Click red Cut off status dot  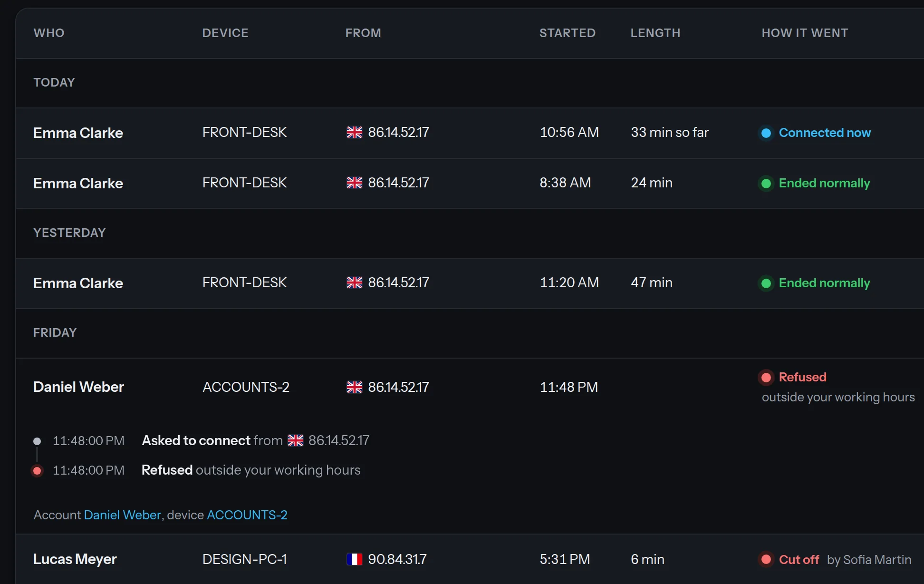pyautogui.click(x=766, y=559)
